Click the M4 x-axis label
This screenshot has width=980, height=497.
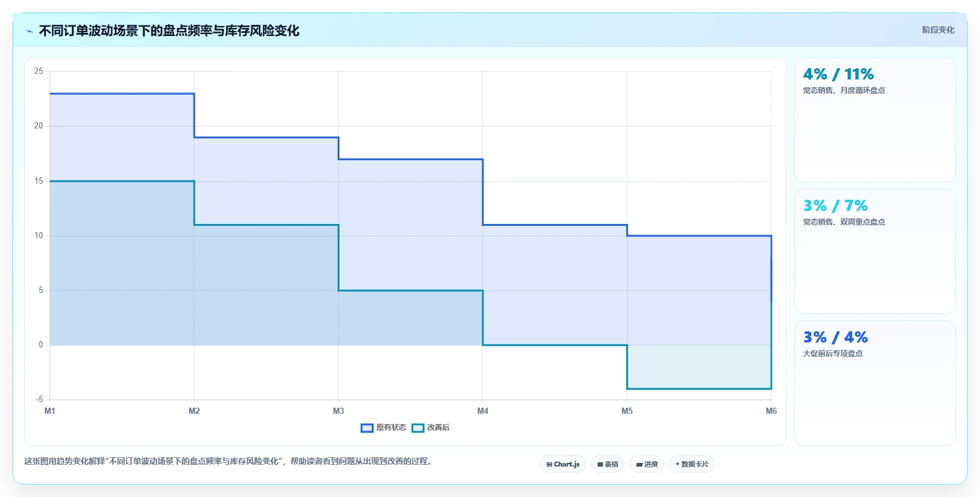click(483, 411)
